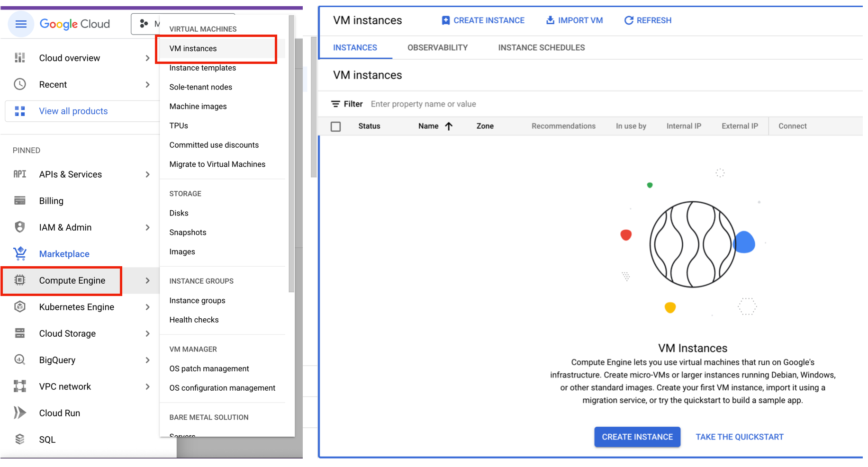Click the Cloud Storage icon
The image size is (868, 467).
[20, 333]
